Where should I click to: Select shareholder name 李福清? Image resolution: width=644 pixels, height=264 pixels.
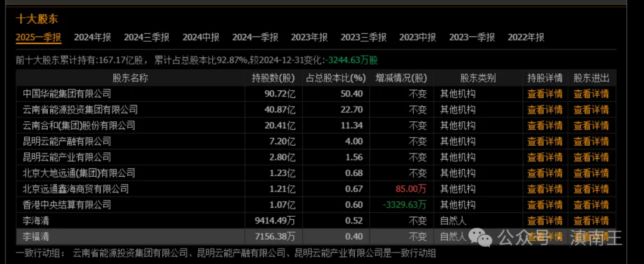click(x=36, y=237)
